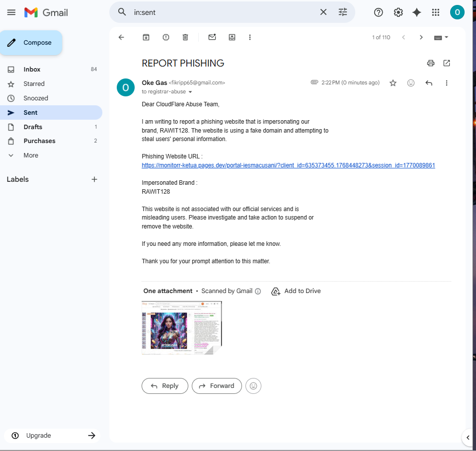Open Gemini sparkle icon

coord(416,12)
